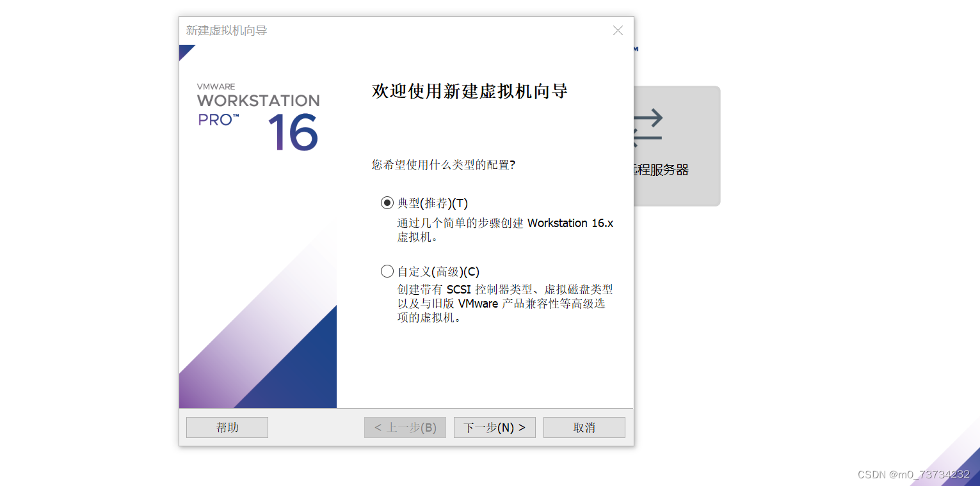Click the Workstation 16.x typical description text
This screenshot has width=980, height=486.
pyautogui.click(x=505, y=230)
